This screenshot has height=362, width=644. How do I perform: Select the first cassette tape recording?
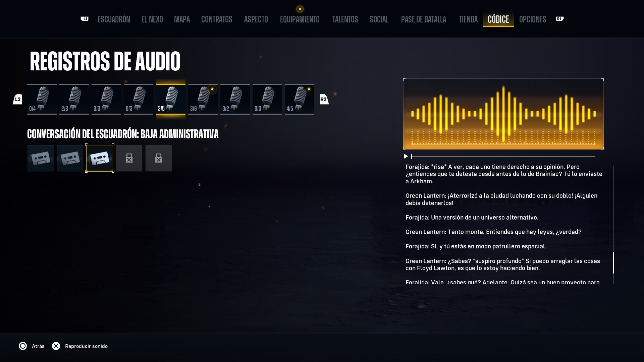pyautogui.click(x=40, y=158)
